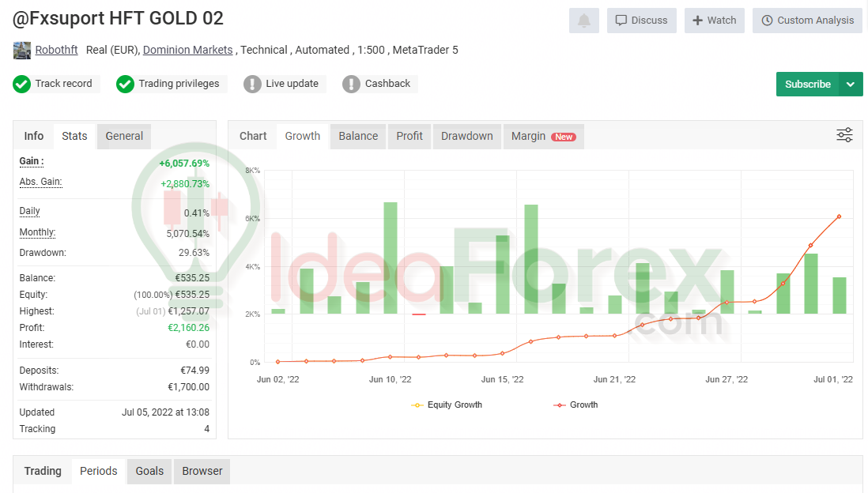
Task: Open chart settings sliders icon
Action: [x=844, y=135]
